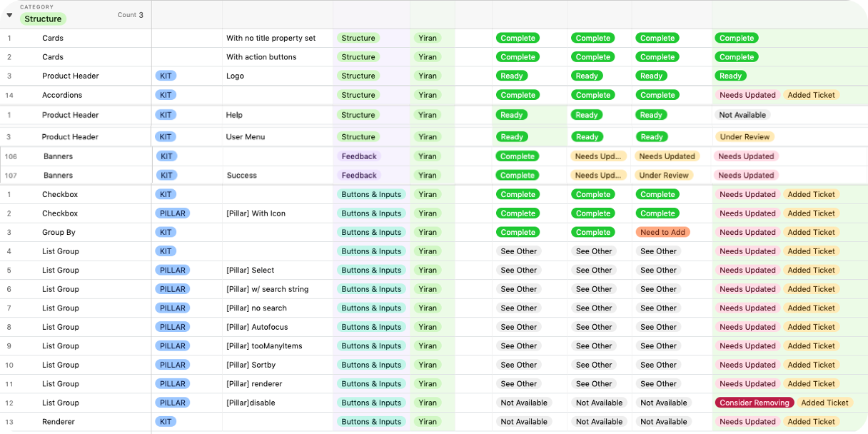Click the 'Complete' tag in the Success row
This screenshot has height=434, width=868.
pyautogui.click(x=518, y=176)
